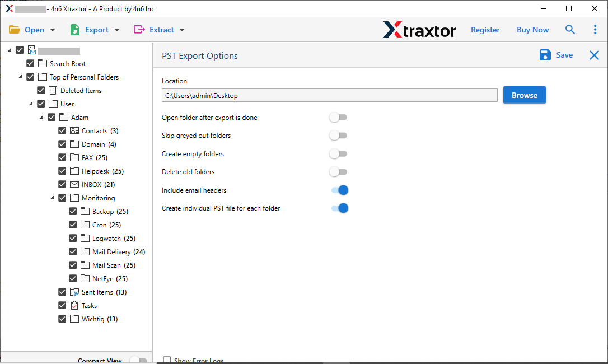
Task: Click the Logwatch folder icon
Action: point(85,238)
